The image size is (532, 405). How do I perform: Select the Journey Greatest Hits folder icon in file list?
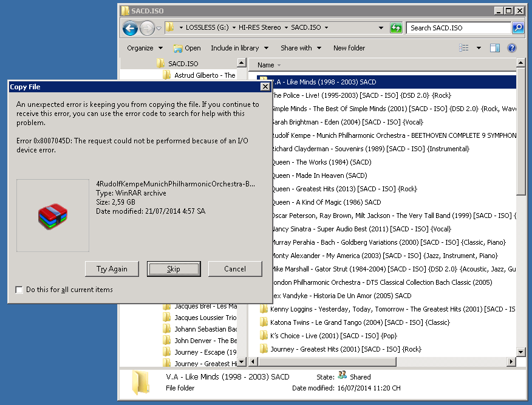pyautogui.click(x=264, y=349)
